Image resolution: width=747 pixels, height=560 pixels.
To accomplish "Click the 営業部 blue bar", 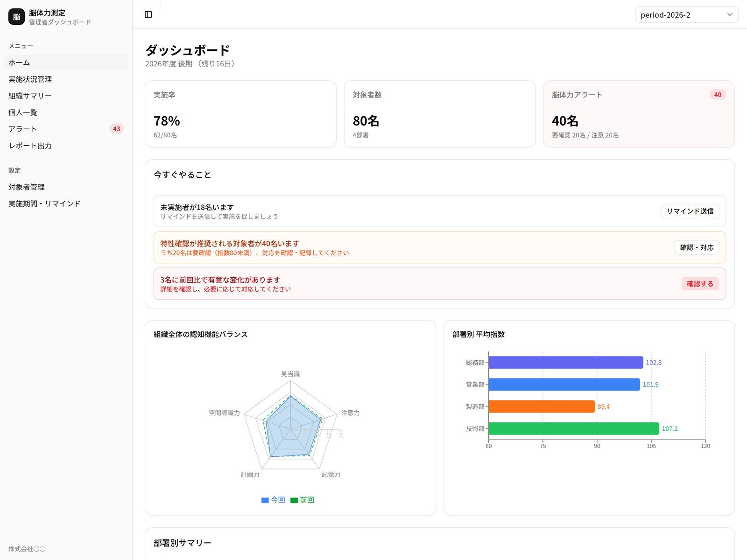I will click(x=564, y=385).
